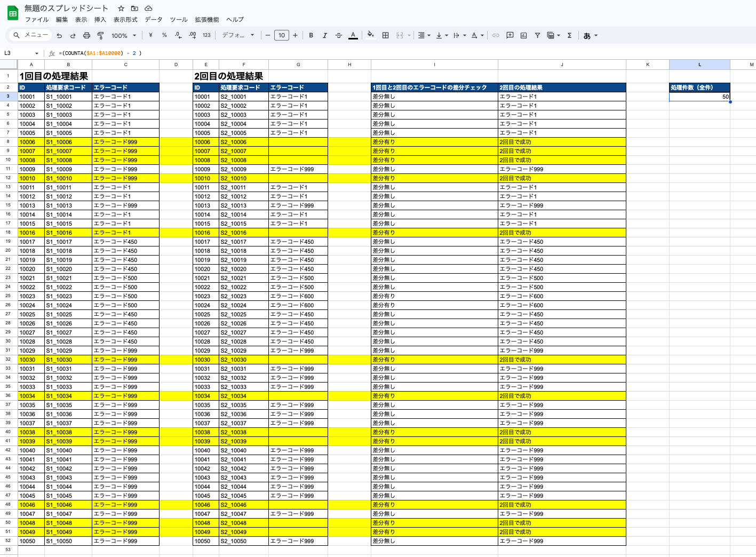This screenshot has width=756, height=557.
Task: Increase font size with plus
Action: [295, 35]
